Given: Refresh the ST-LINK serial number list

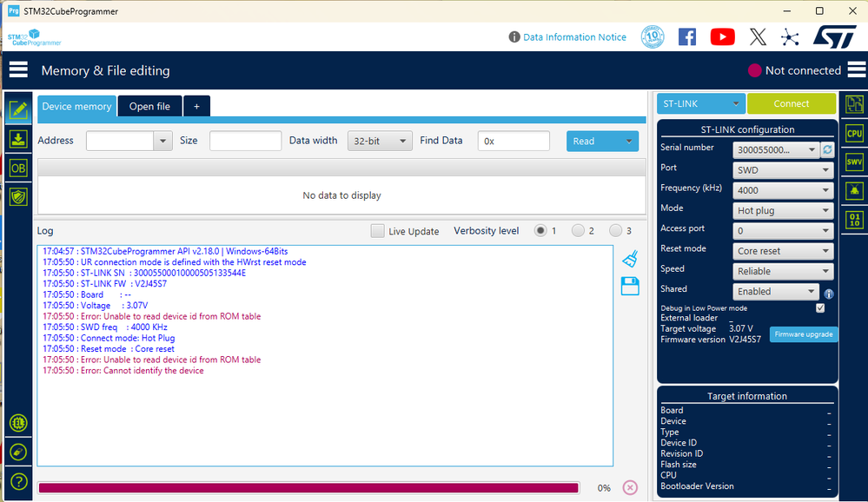Looking at the screenshot, I should click(x=827, y=149).
